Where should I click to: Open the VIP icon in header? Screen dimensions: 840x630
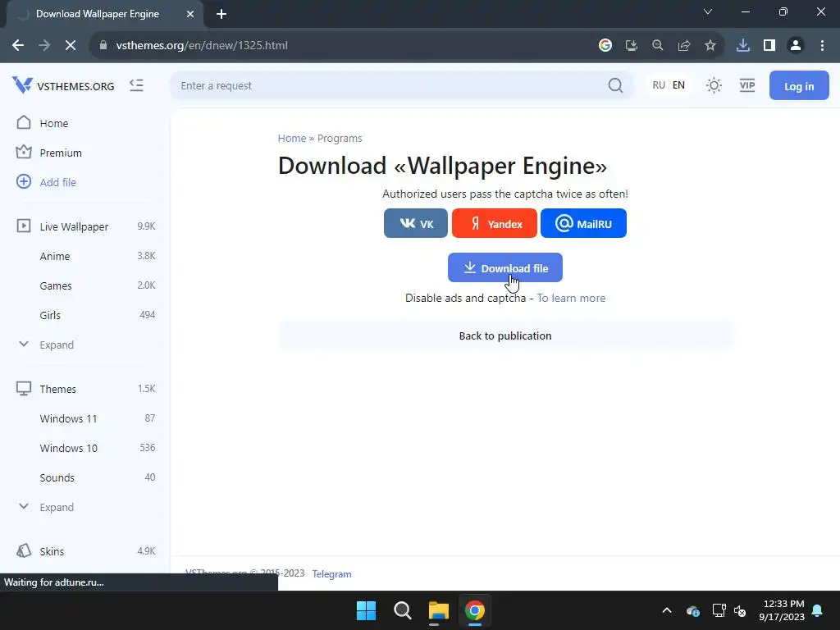[746, 85]
